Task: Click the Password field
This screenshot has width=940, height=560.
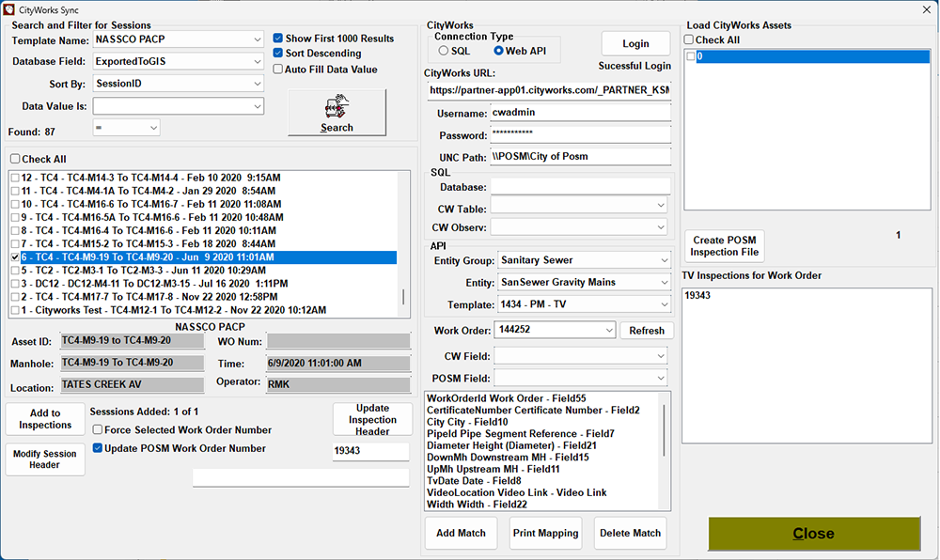Action: point(580,134)
